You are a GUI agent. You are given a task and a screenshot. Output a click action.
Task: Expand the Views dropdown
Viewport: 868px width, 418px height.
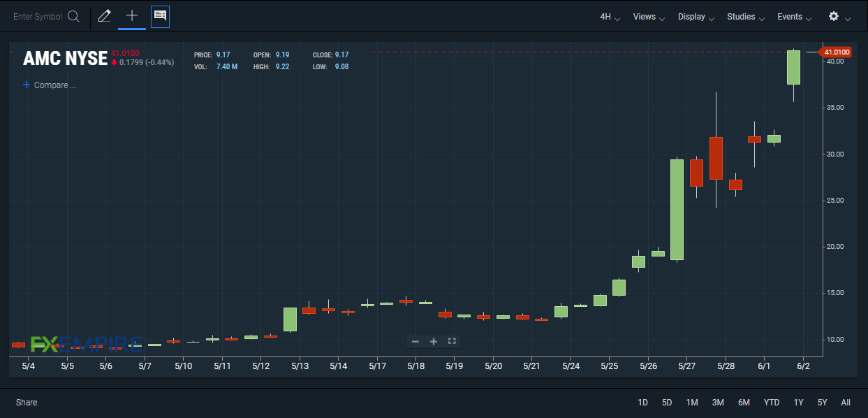click(649, 17)
